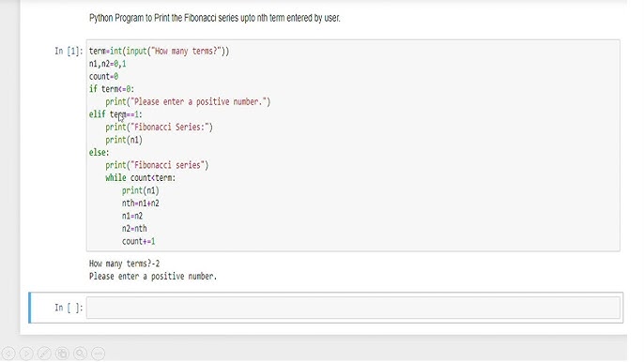Place cursor on the term=int(input line
The height and width of the screenshot is (362, 644).
[159, 52]
